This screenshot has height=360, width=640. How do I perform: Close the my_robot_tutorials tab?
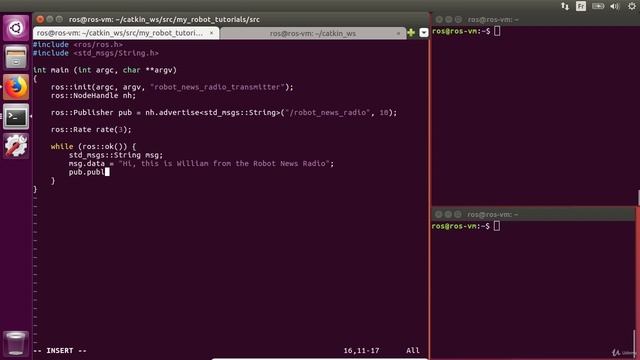[x=211, y=33]
